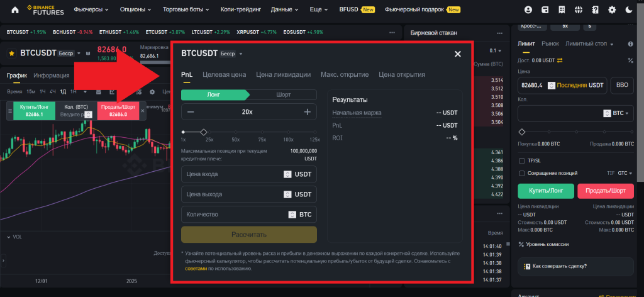
Task: Select the PnL calculator tab
Action: (x=187, y=74)
